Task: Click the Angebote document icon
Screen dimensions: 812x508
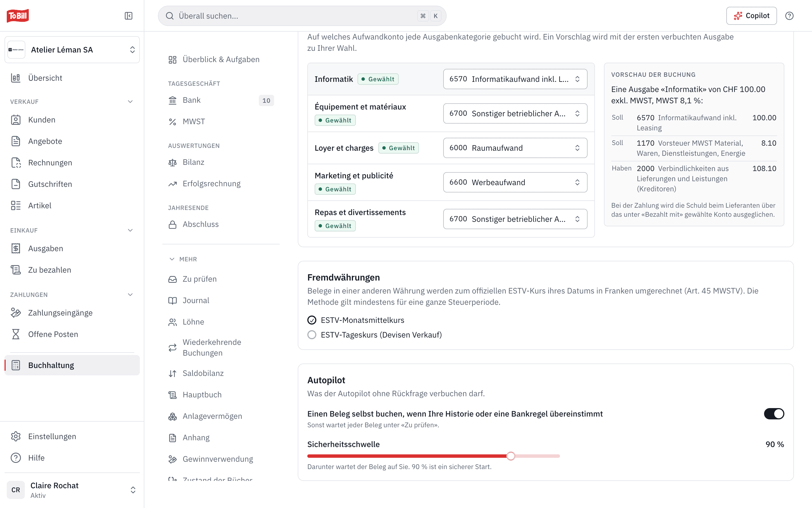Action: (16, 141)
